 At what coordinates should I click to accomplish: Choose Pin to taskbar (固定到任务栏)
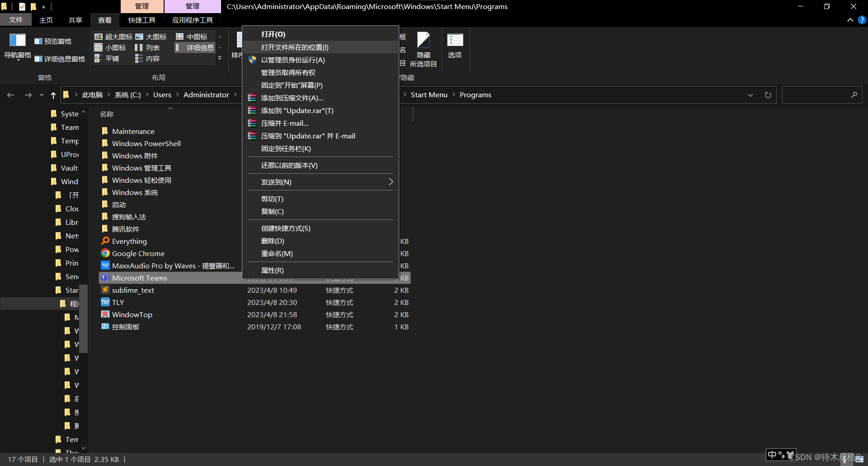click(320, 148)
